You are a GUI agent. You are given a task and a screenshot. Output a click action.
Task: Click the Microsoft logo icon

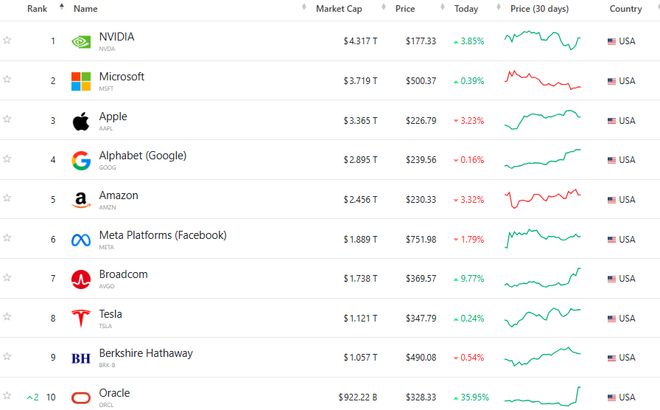pos(81,81)
